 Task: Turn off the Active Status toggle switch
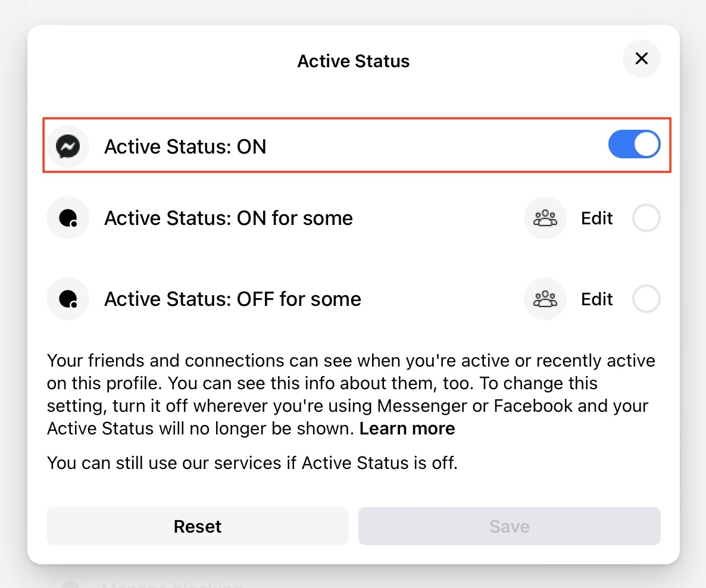634,145
